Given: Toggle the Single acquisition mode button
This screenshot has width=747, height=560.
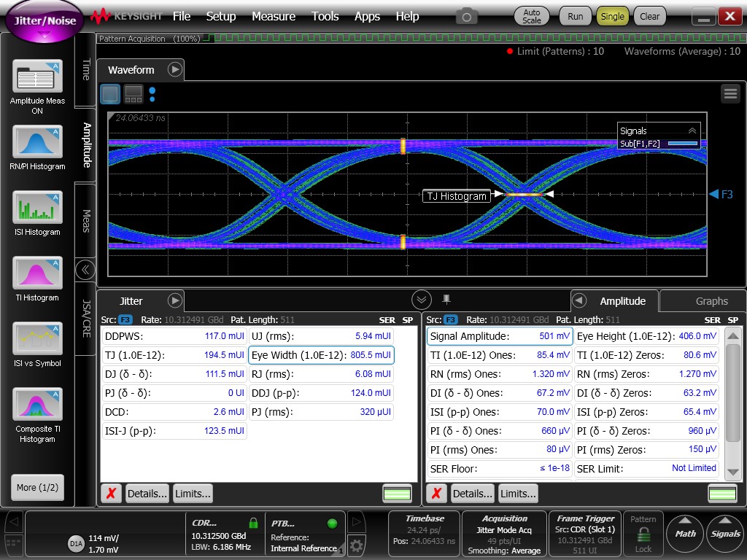Looking at the screenshot, I should (x=612, y=16).
